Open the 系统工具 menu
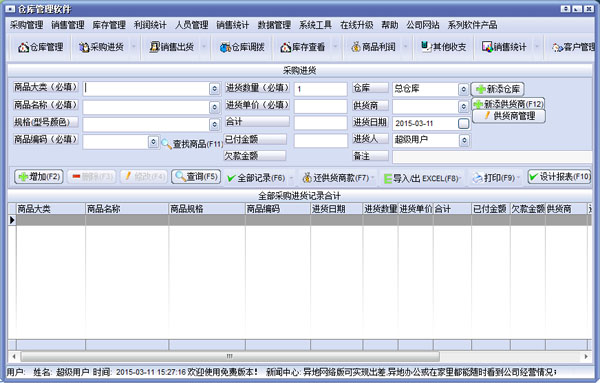 click(x=316, y=25)
